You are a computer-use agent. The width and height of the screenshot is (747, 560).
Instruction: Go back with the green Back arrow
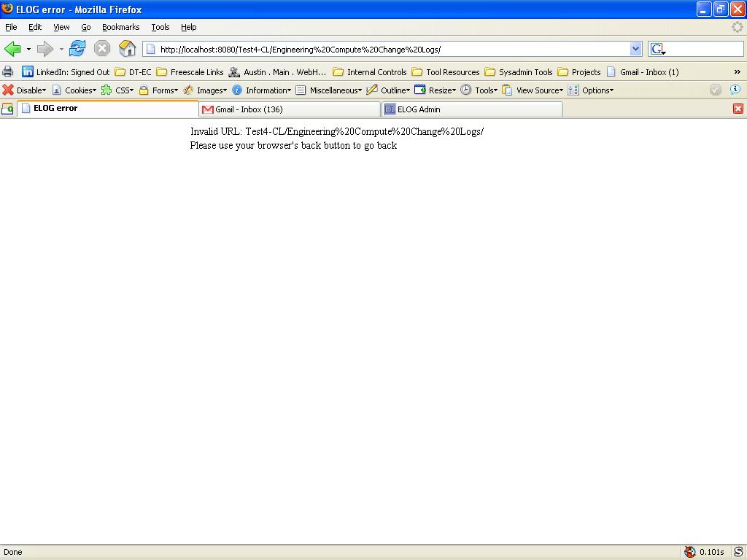click(12, 49)
